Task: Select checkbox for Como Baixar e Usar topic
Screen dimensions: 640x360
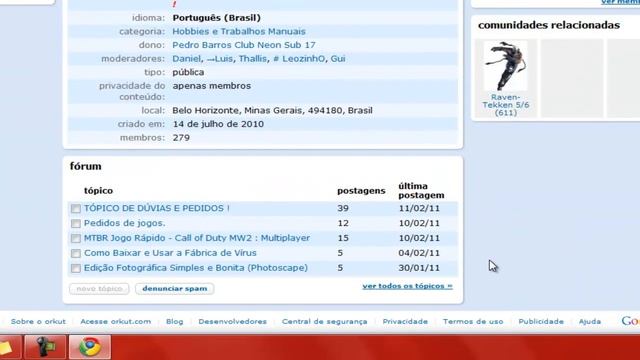Action: point(76,253)
